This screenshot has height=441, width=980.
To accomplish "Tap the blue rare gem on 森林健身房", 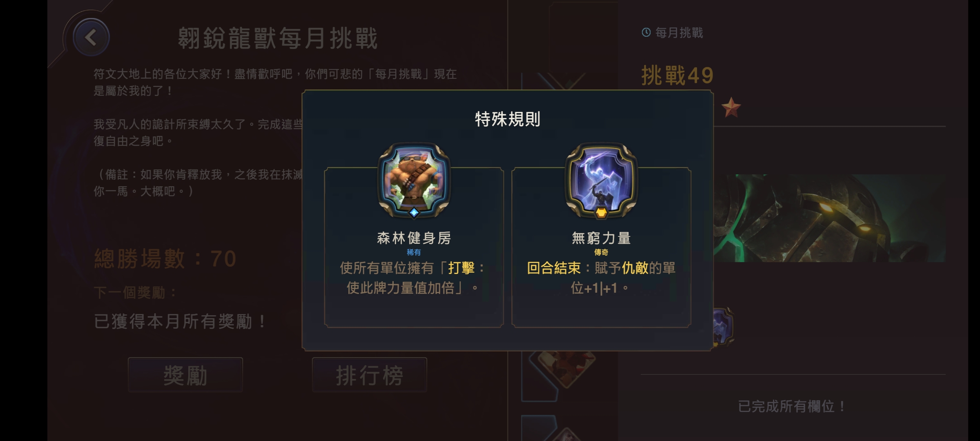I will (414, 212).
